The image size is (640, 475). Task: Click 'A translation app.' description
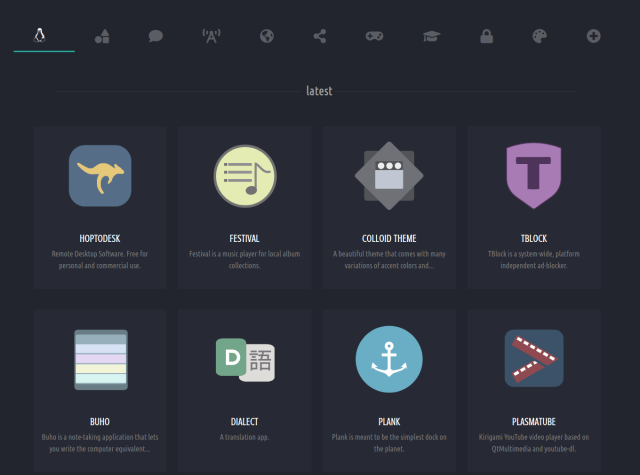pyautogui.click(x=244, y=437)
